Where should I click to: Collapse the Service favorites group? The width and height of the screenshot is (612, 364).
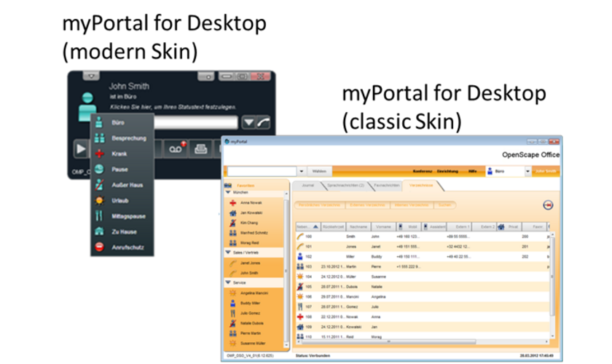[228, 282]
